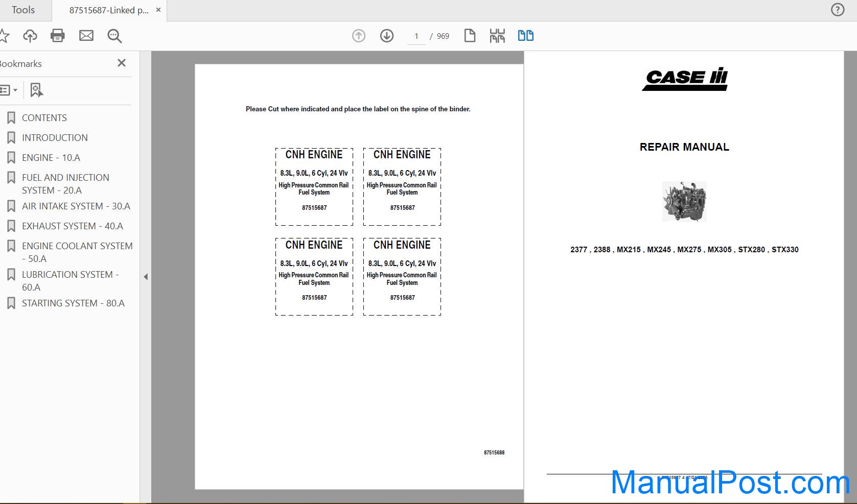
Task: Open FUEL AND INJECTION SYSTEM - 20.A bookmark
Action: pos(65,184)
